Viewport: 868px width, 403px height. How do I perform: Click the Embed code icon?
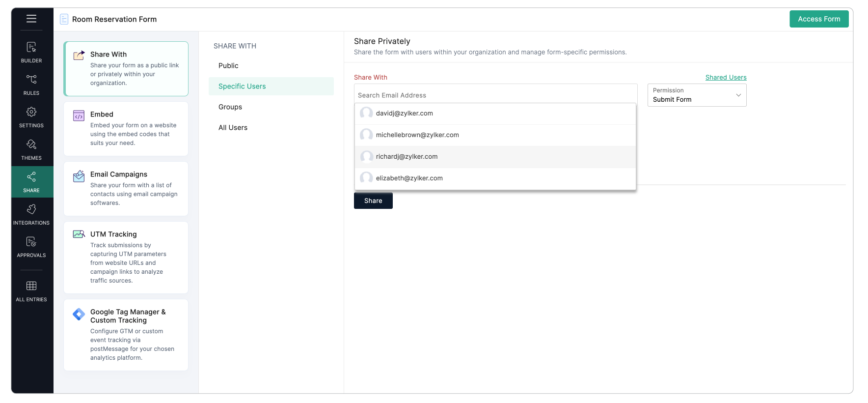pos(79,116)
